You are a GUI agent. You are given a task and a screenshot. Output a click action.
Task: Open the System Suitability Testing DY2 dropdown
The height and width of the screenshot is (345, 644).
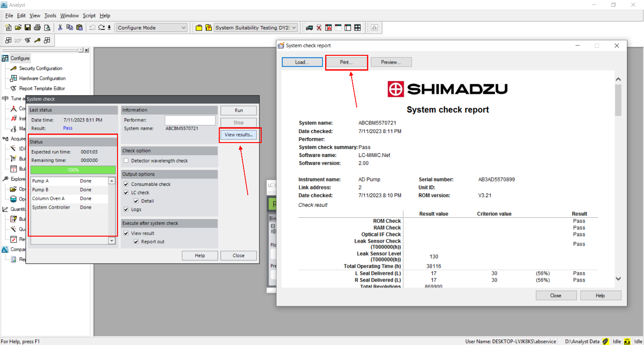click(293, 27)
